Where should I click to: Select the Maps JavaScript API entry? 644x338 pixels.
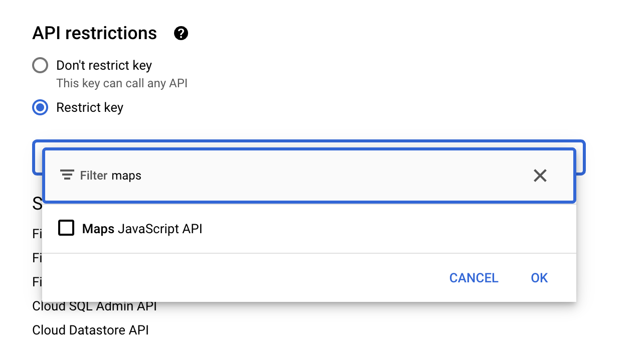pyautogui.click(x=142, y=228)
